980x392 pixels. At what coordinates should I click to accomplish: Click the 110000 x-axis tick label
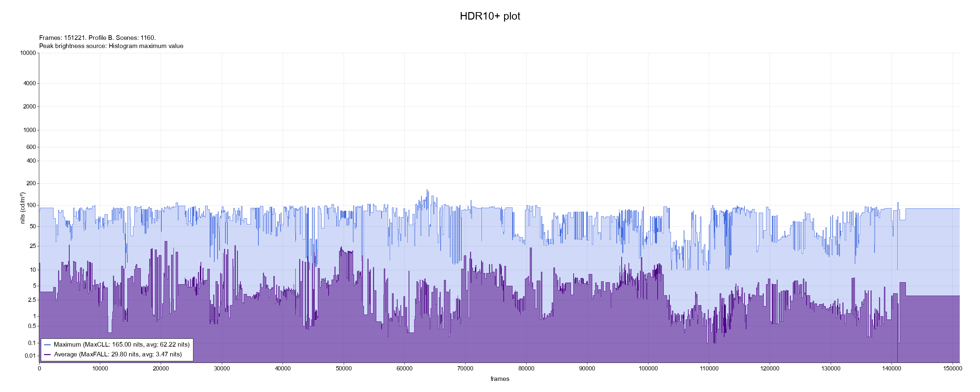point(709,368)
